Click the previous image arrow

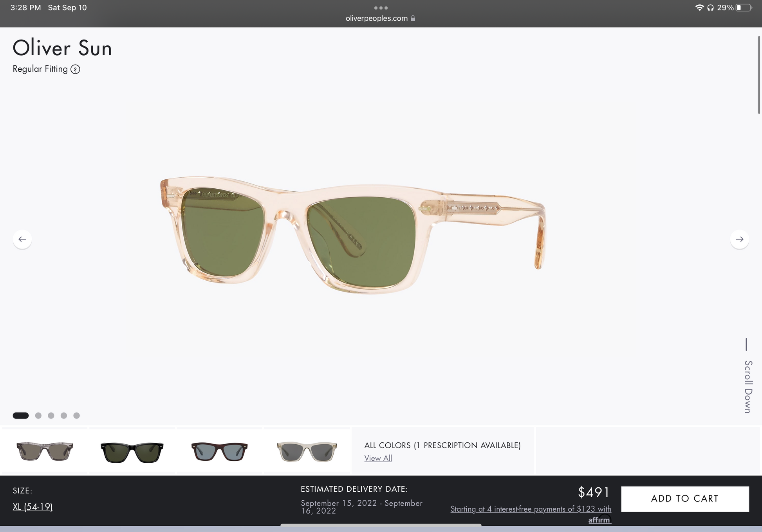[x=22, y=239]
